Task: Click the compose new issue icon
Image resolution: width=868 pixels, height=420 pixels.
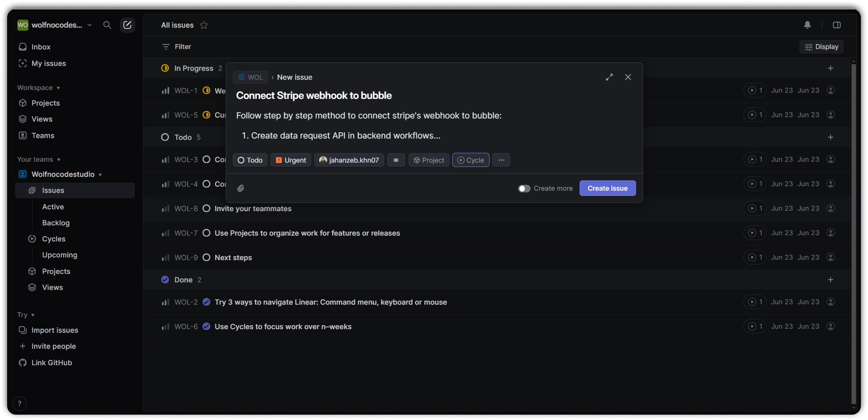Action: 127,25
